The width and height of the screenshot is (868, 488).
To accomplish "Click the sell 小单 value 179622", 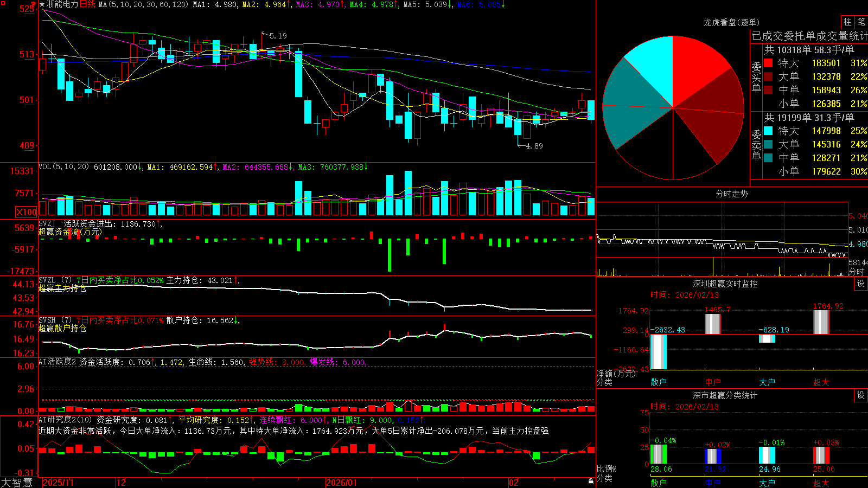I will pyautogui.click(x=826, y=171).
